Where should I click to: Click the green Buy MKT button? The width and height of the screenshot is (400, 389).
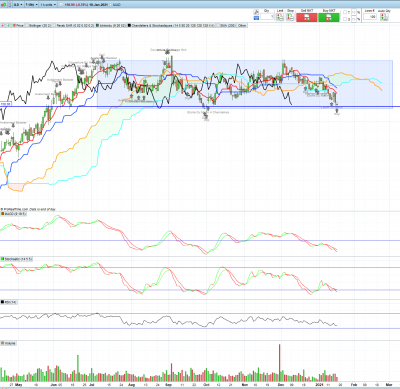tap(329, 18)
